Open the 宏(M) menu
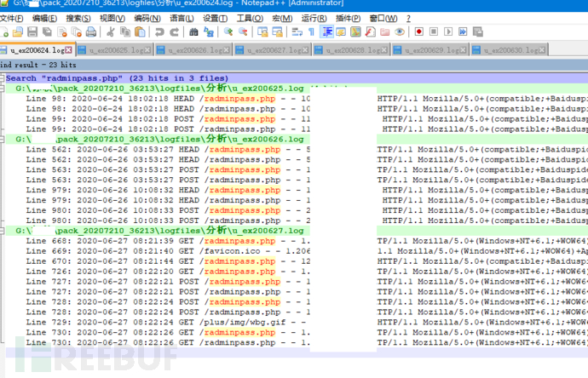 [x=282, y=19]
